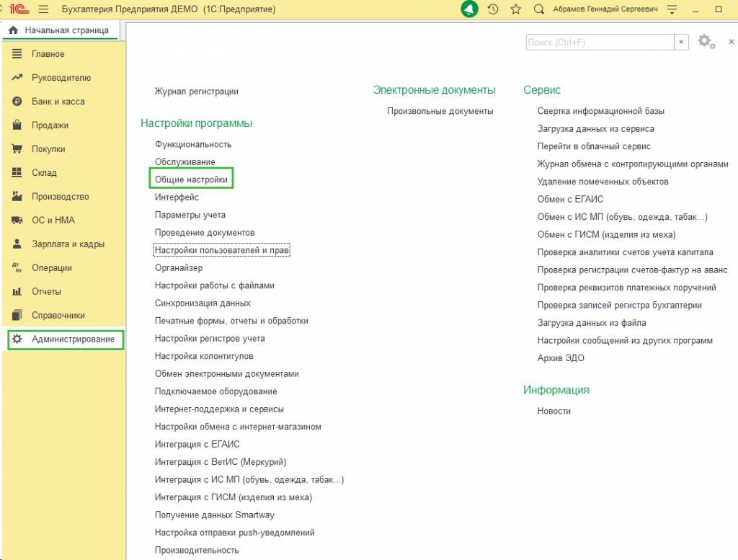Open Настройки работы с файлами
738x560 pixels.
tap(215, 285)
